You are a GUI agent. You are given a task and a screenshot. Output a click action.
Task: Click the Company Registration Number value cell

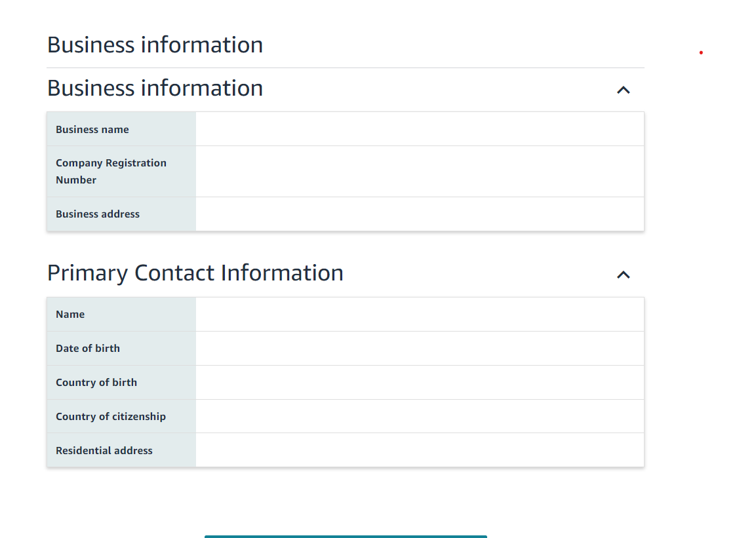[x=420, y=172]
